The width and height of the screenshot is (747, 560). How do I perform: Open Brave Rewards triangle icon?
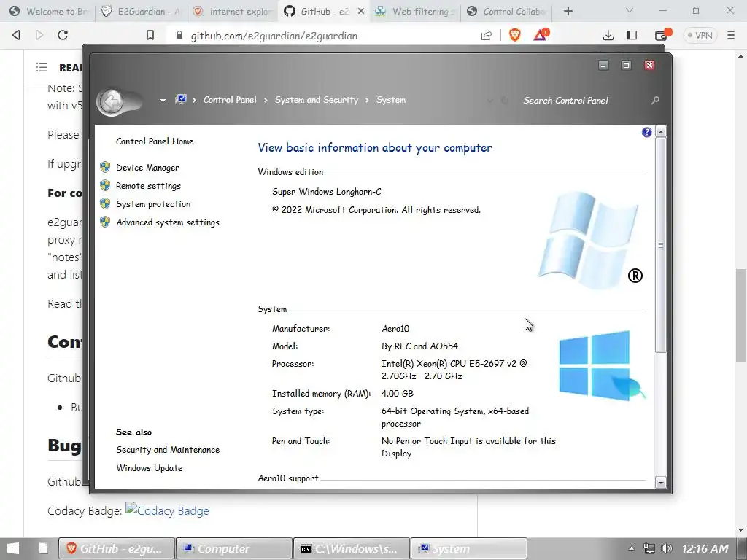(x=541, y=35)
